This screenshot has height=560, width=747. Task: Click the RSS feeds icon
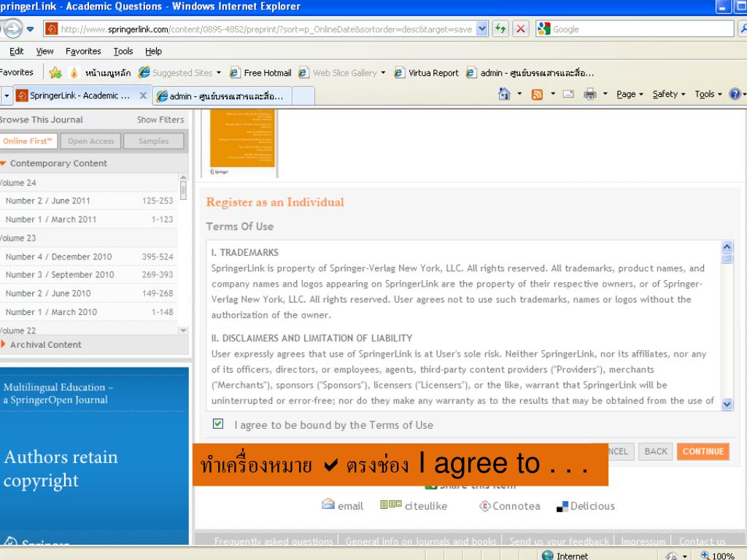click(x=537, y=94)
